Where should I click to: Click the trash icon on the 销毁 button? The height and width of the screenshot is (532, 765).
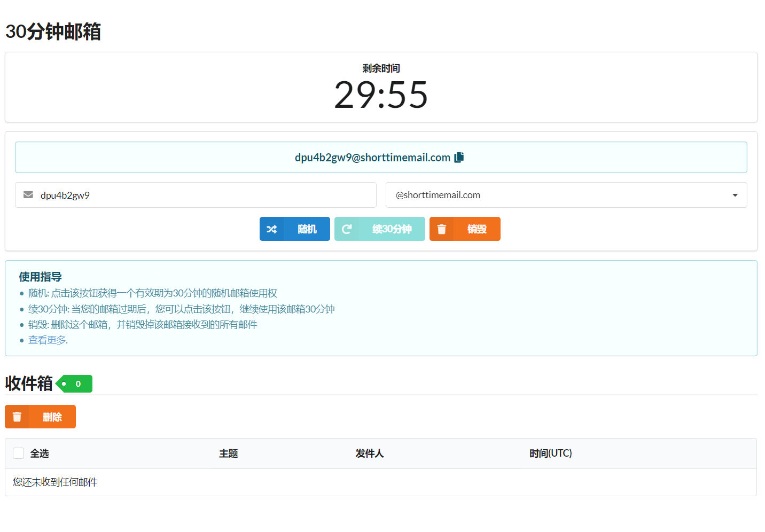(x=442, y=229)
